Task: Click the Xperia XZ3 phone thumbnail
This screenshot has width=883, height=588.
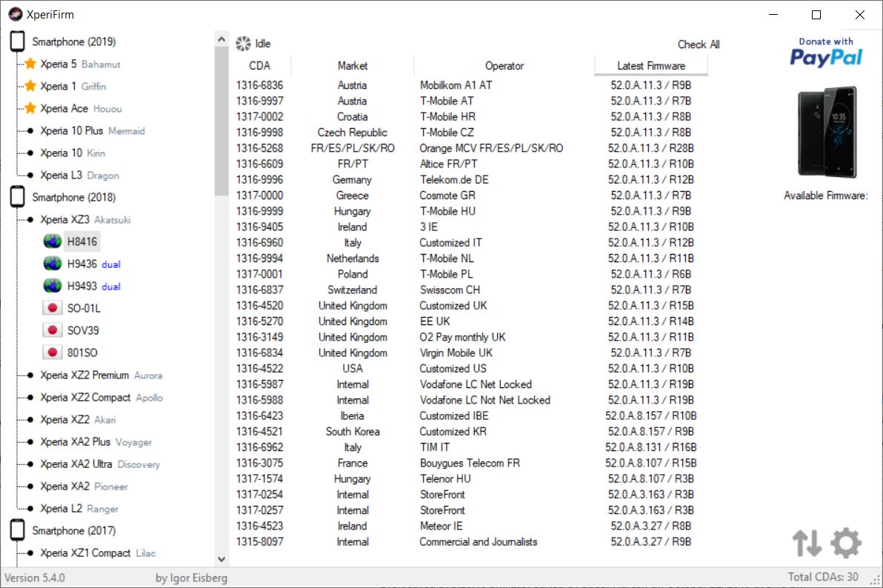Action: pyautogui.click(x=827, y=135)
